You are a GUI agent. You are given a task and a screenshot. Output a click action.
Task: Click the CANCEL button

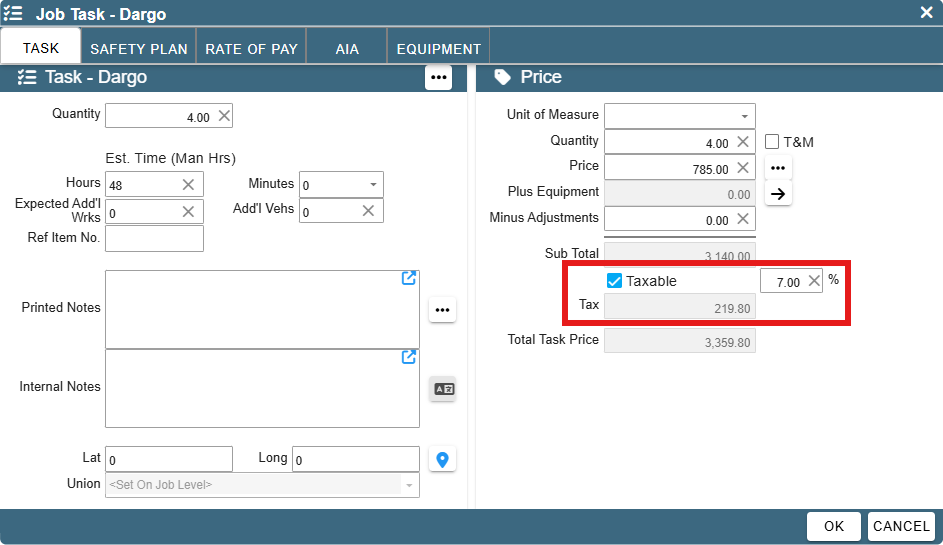pyautogui.click(x=901, y=526)
